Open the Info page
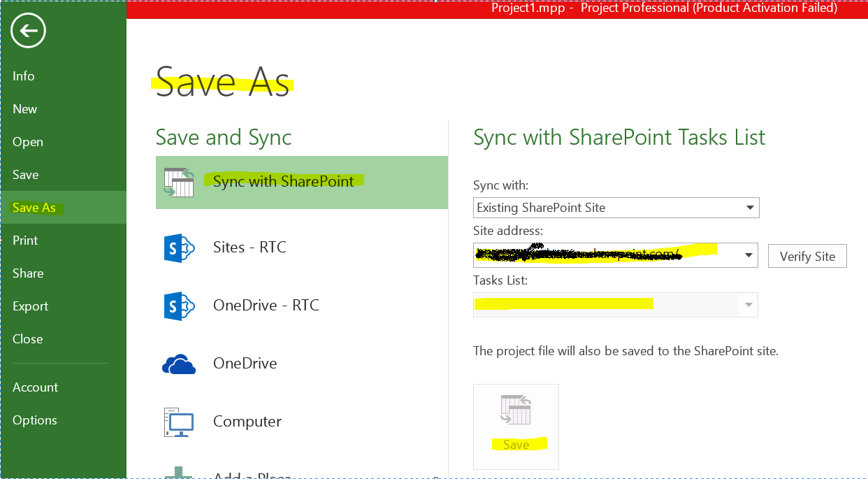Image resolution: width=868 pixels, height=479 pixels. pos(24,76)
